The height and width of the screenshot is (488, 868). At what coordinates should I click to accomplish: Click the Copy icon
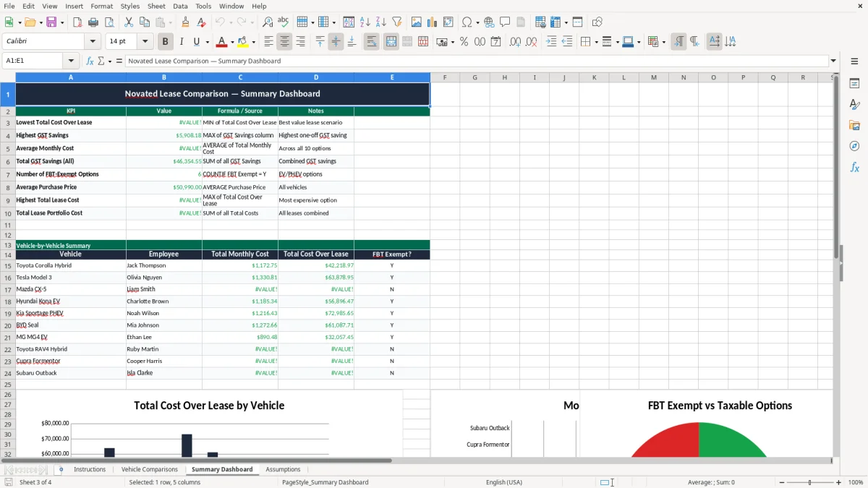(x=145, y=22)
